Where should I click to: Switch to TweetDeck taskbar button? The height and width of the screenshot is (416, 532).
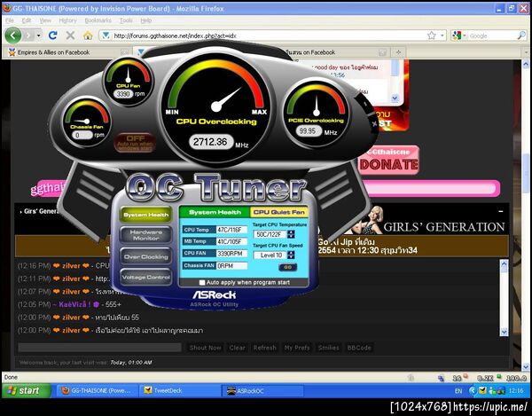pyautogui.click(x=180, y=390)
